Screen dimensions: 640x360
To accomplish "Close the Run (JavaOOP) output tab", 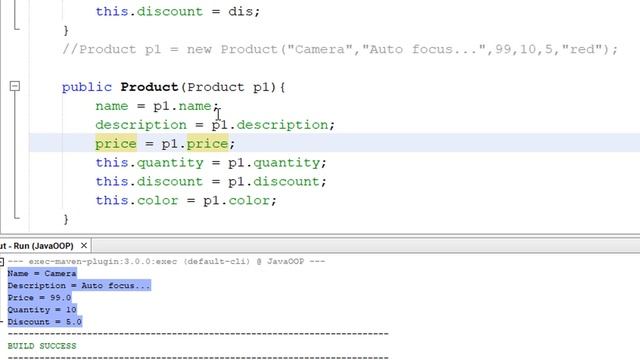I will 84,246.
